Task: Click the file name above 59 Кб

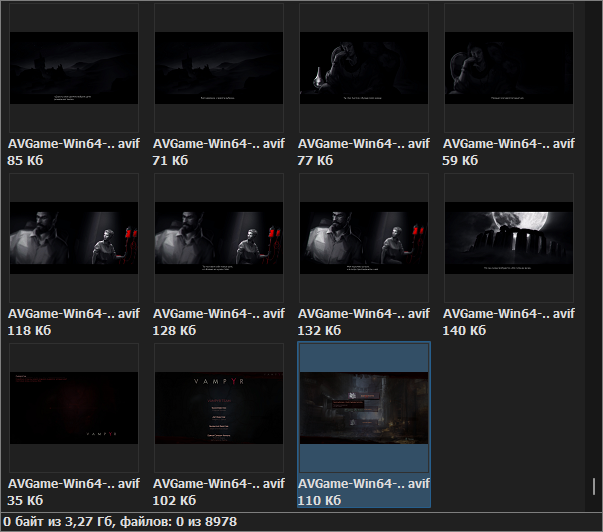Action: click(509, 144)
